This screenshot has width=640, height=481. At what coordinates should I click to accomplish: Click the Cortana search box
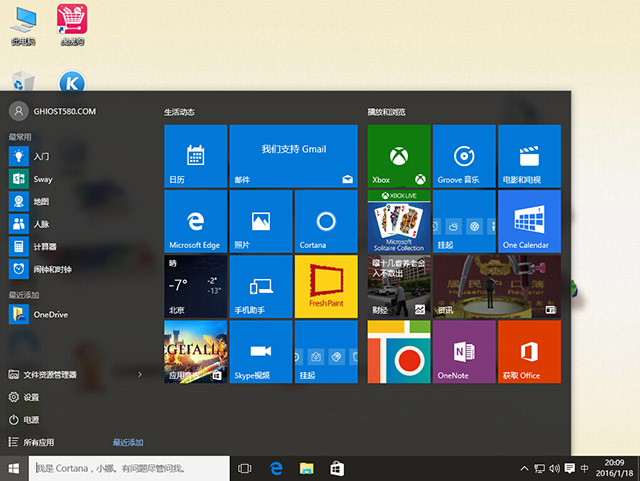[130, 468]
